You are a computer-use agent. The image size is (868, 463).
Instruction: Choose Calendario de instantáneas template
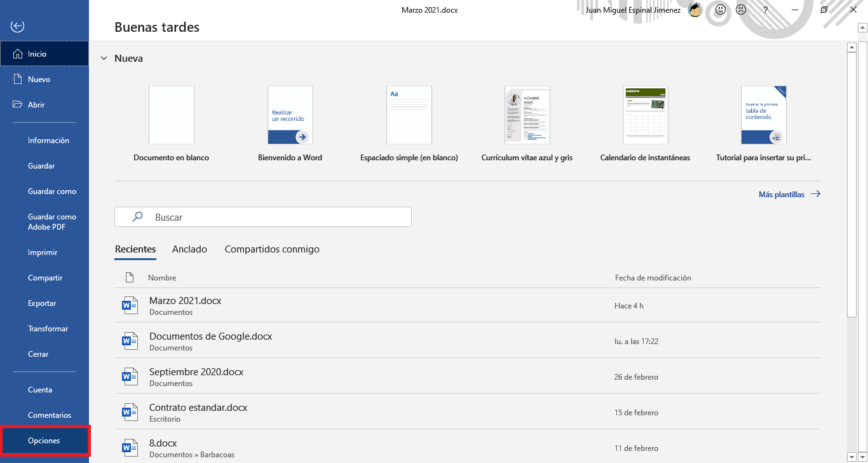(x=645, y=124)
